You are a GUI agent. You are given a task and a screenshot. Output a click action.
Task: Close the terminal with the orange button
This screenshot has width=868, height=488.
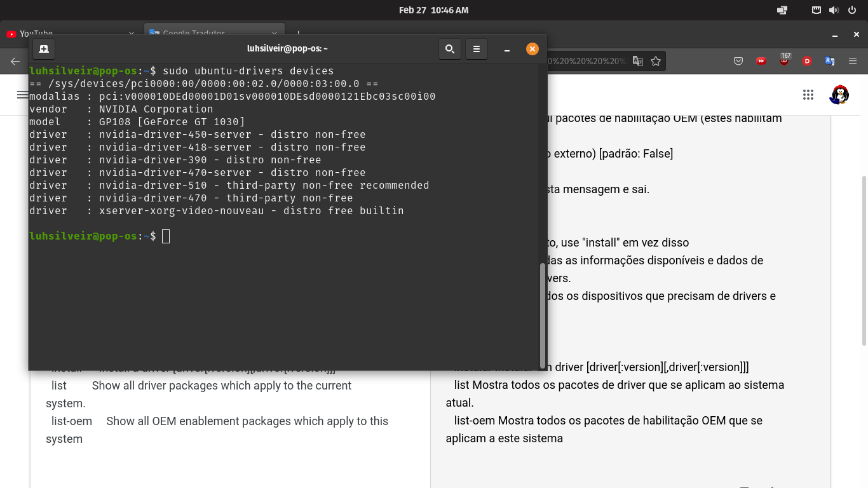(x=532, y=49)
